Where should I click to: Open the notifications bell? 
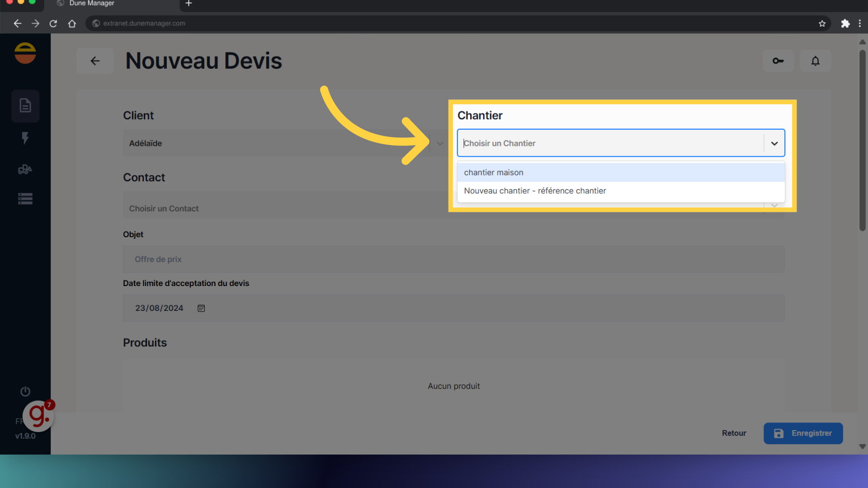pyautogui.click(x=815, y=61)
